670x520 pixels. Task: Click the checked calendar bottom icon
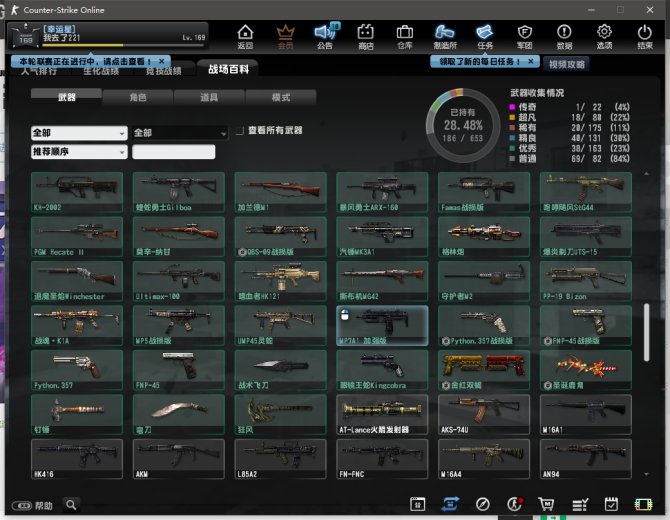point(611,504)
